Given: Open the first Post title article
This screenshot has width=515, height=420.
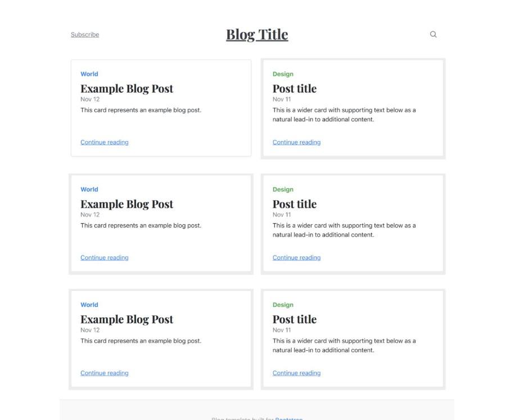Looking at the screenshot, I should coord(295,88).
